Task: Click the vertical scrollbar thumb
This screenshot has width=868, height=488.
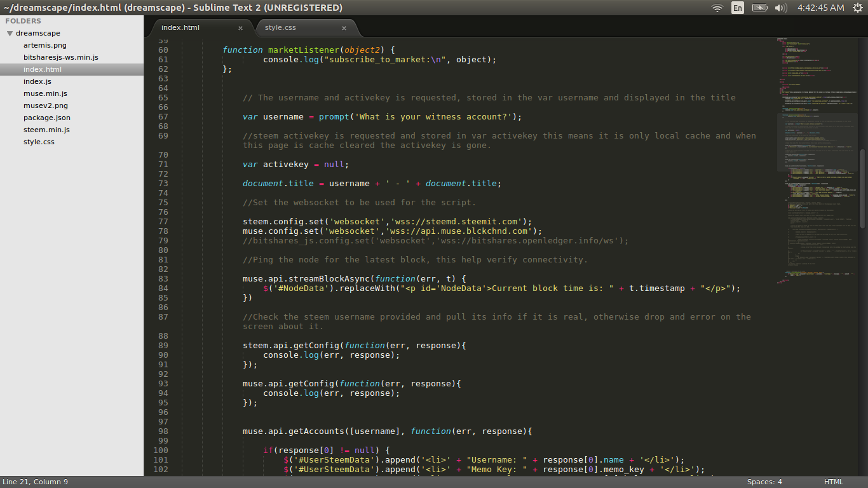Action: click(862, 189)
